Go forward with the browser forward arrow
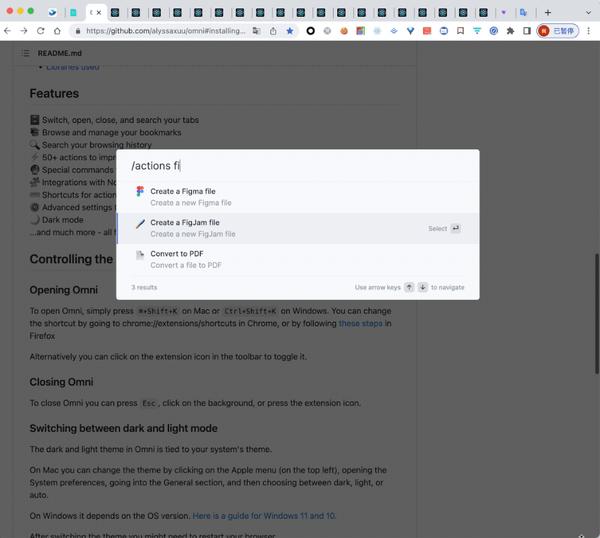Image resolution: width=600 pixels, height=538 pixels. click(24, 31)
